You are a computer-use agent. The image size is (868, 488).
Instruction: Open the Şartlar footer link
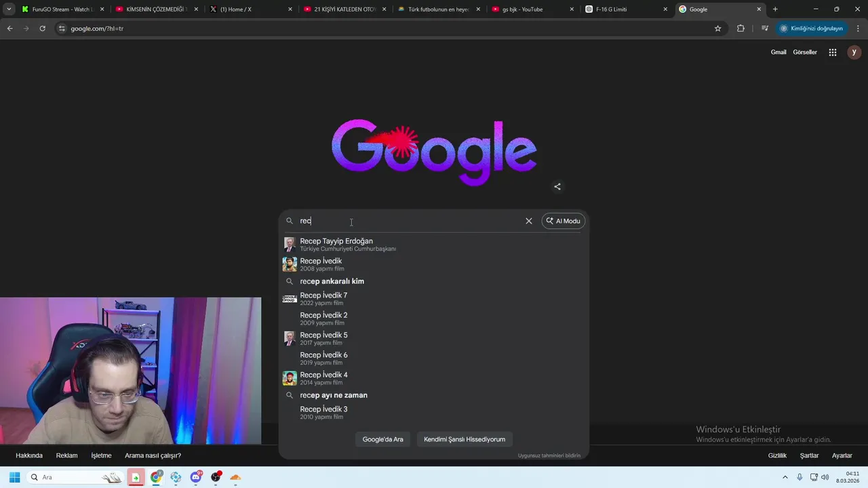pos(809,455)
